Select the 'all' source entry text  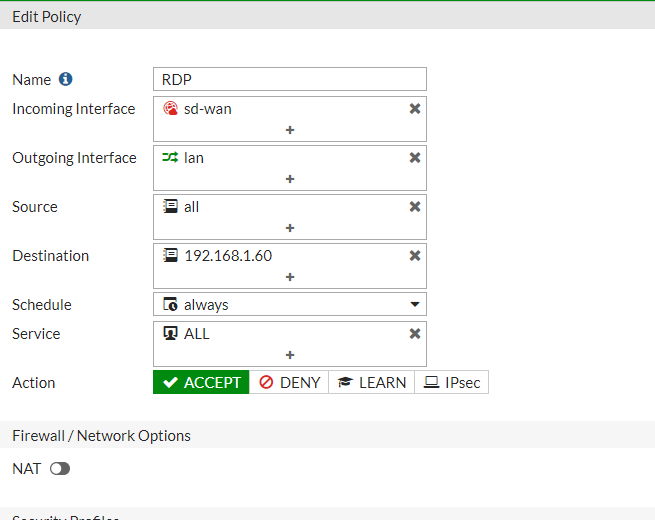[x=191, y=207]
